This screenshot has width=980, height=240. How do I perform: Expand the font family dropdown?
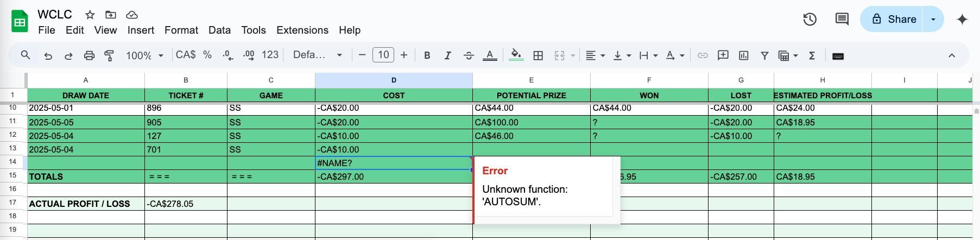[318, 55]
